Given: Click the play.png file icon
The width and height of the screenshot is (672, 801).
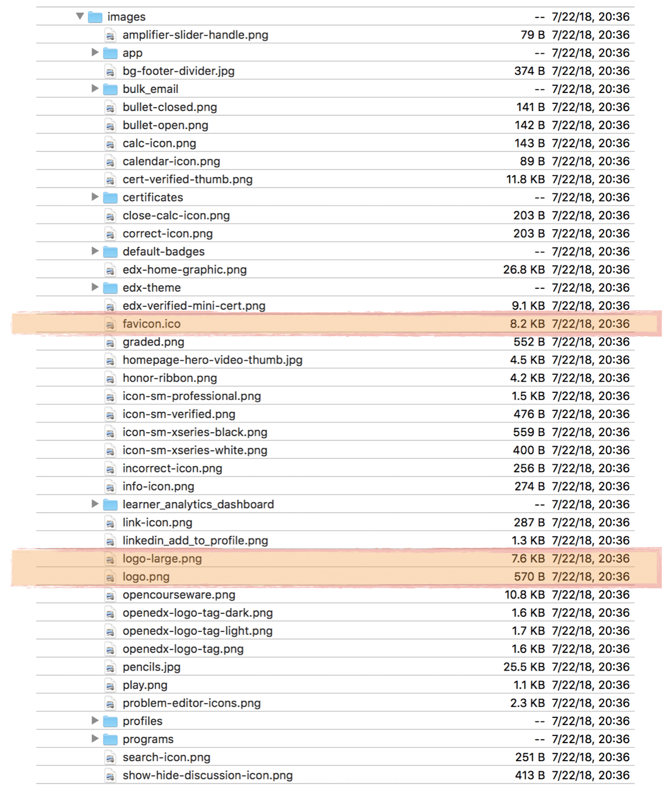Looking at the screenshot, I should pyautogui.click(x=110, y=685).
